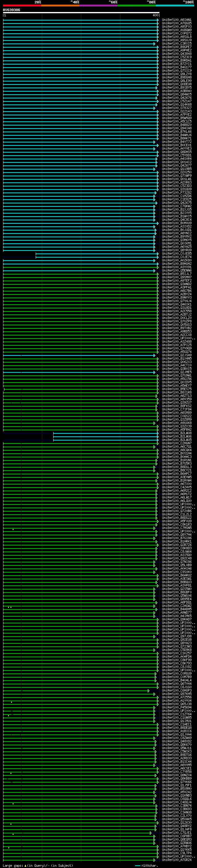Select hit label UniRef100_Q9LZY8
Image resolution: width=197 pixels, height=868 pixels.
(x=177, y=74)
